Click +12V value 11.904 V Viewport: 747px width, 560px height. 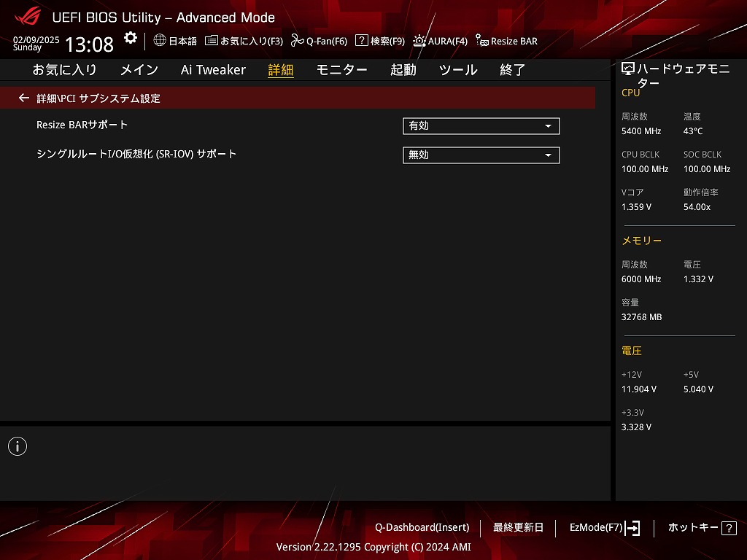point(639,389)
